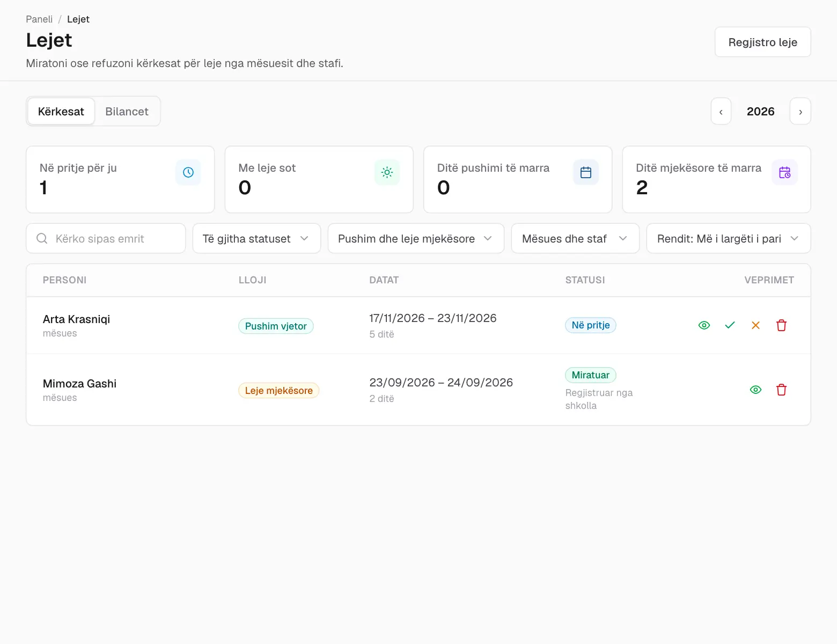Image resolution: width=837 pixels, height=644 pixels.
Task: Click sun icon in Me leje sot card
Action: [387, 172]
